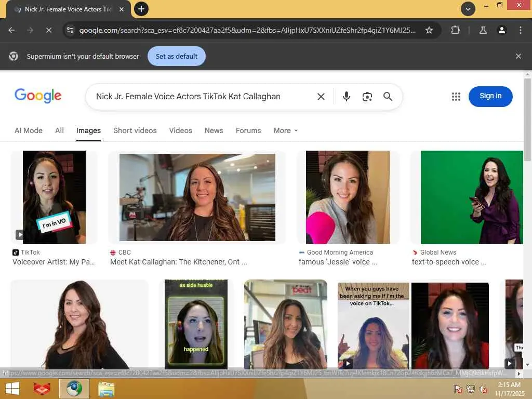
Task: Click the CBC source label
Action: (124, 252)
